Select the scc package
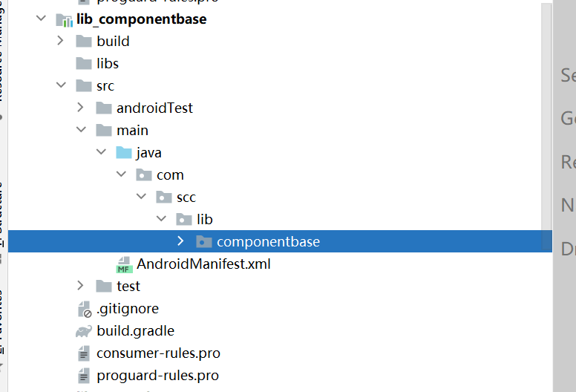Viewport: 576px width, 392px height. coord(186,197)
